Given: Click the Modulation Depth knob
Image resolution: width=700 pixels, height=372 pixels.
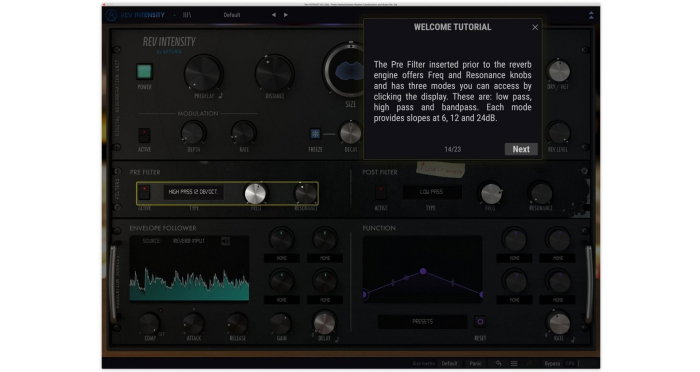Looking at the screenshot, I should point(193,134).
